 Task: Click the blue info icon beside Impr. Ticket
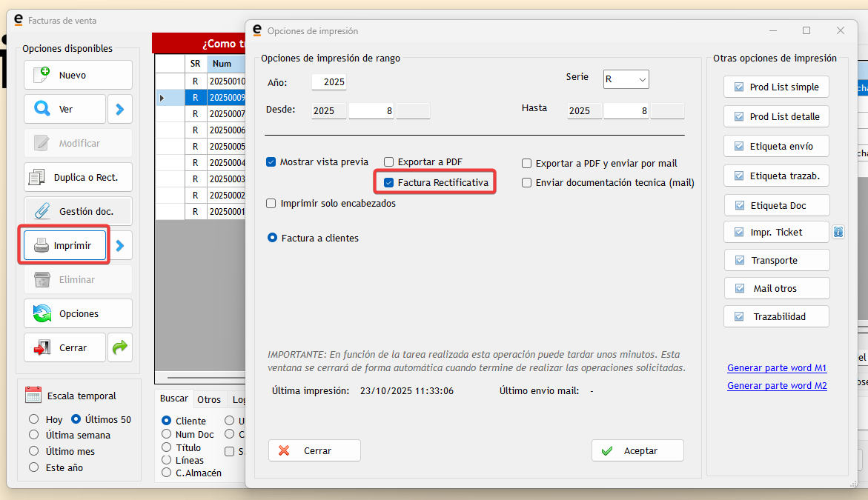(x=838, y=232)
